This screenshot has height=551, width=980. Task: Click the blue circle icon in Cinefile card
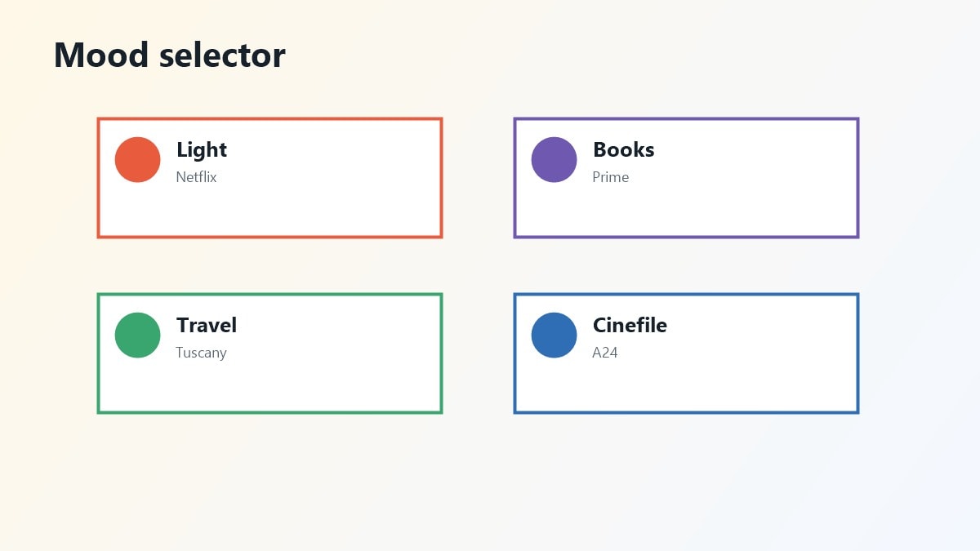[554, 335]
